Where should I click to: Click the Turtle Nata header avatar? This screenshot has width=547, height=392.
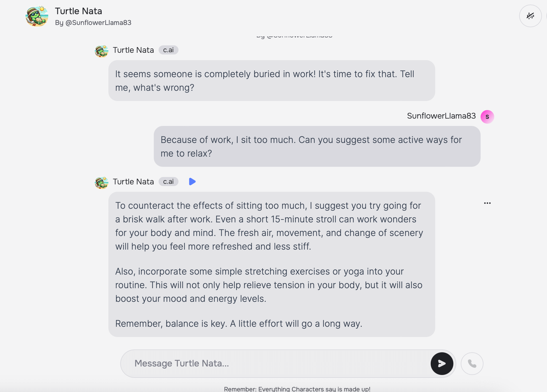click(37, 16)
